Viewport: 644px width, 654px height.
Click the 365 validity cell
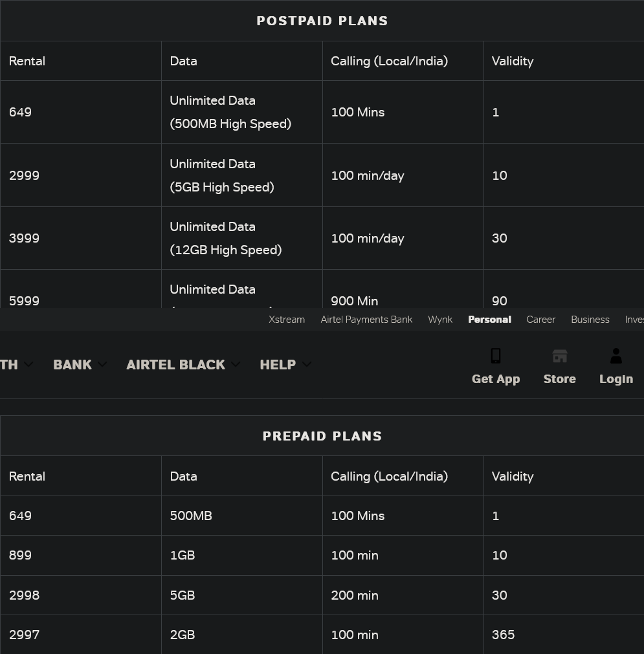coord(503,635)
